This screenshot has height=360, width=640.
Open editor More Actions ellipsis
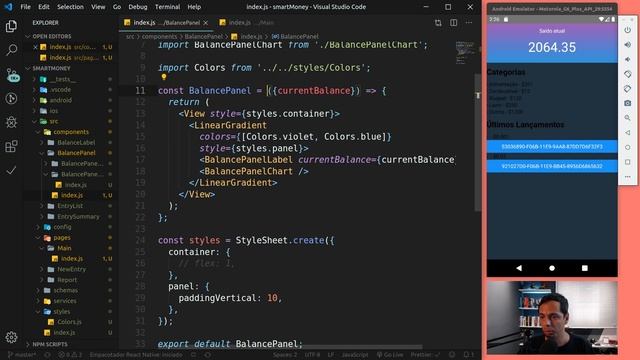point(469,23)
